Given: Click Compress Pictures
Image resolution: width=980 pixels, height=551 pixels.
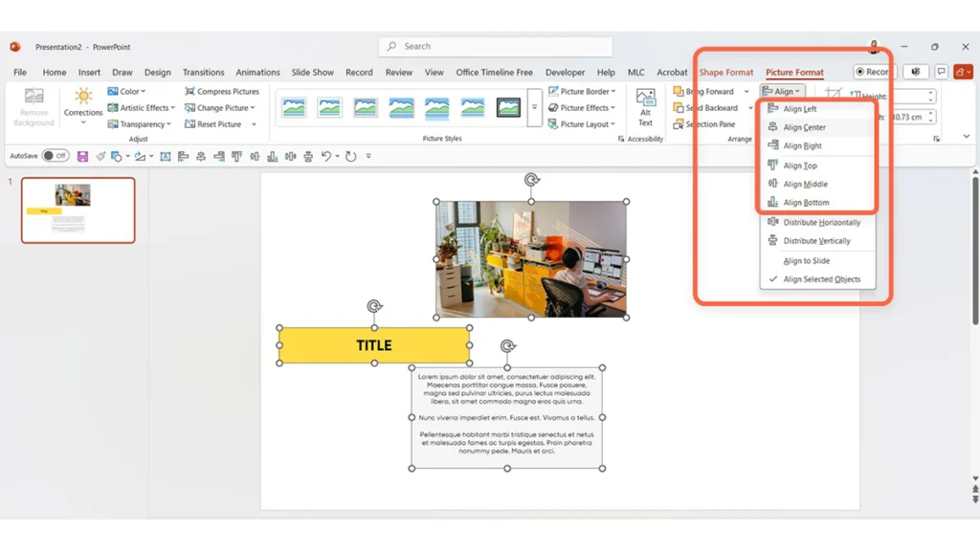Looking at the screenshot, I should coord(222,91).
